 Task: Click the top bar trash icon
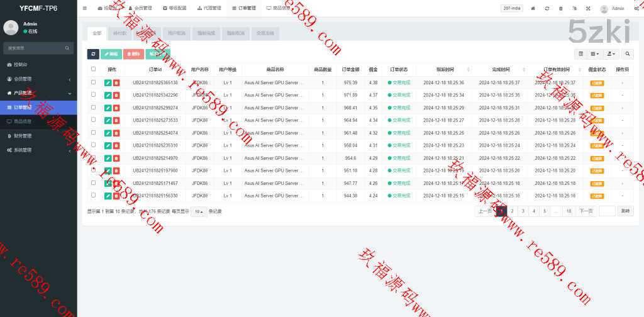click(560, 9)
